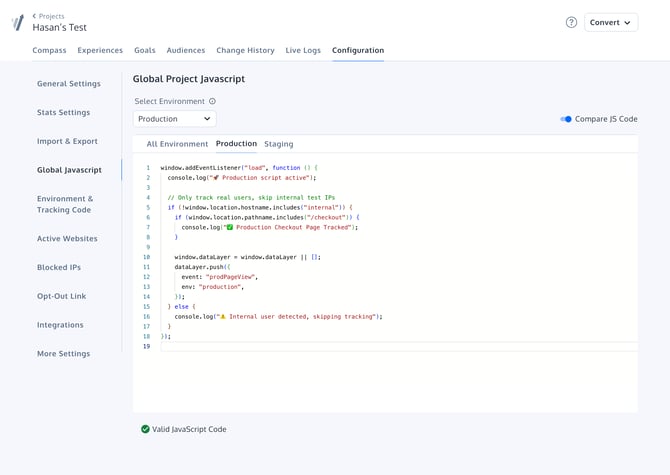The height and width of the screenshot is (475, 670).
Task: Click the Valid JavaScript Code status text
Action: (189, 429)
